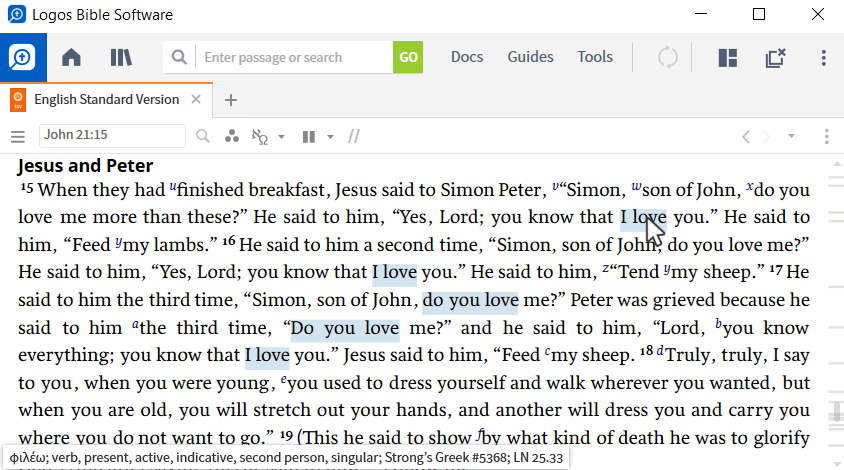The image size is (844, 470).
Task: Toggle the visual filters icon
Action: tap(232, 136)
